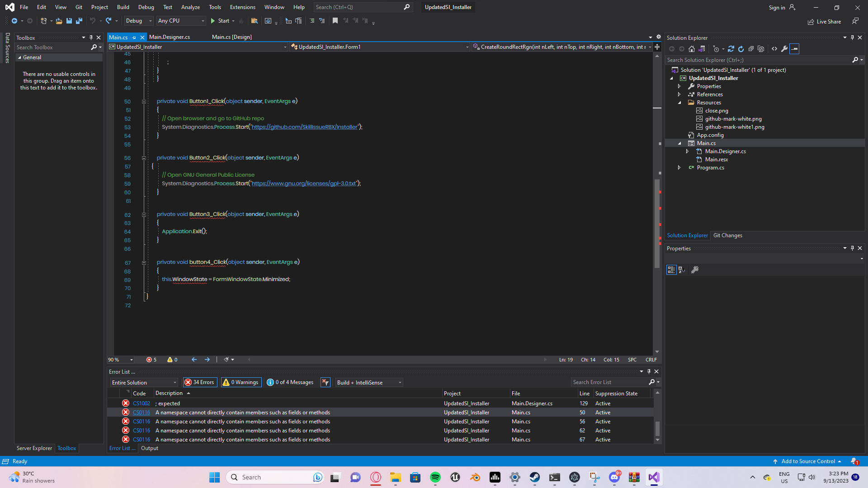Save the current file with Save icon
Viewport: 868px width, 488px height.
point(69,21)
